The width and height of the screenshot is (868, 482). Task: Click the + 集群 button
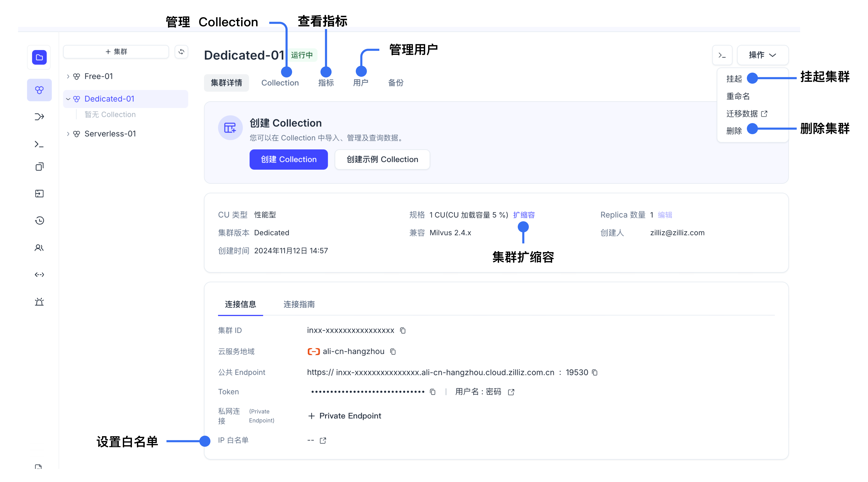[x=116, y=52]
